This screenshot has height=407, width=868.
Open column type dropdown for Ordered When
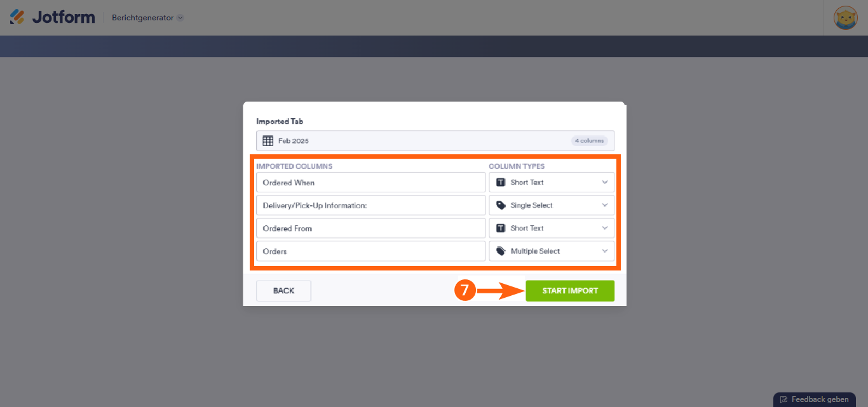point(604,182)
